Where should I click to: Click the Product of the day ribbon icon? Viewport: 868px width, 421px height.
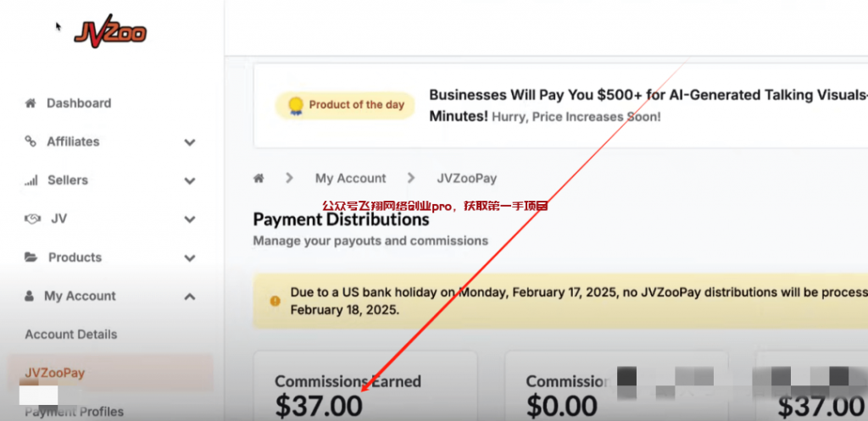(x=295, y=105)
